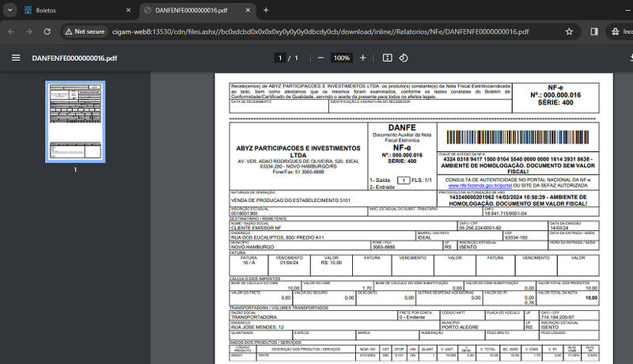
Task: Click the TRANSPORTADORA company name
Action: (x=254, y=317)
